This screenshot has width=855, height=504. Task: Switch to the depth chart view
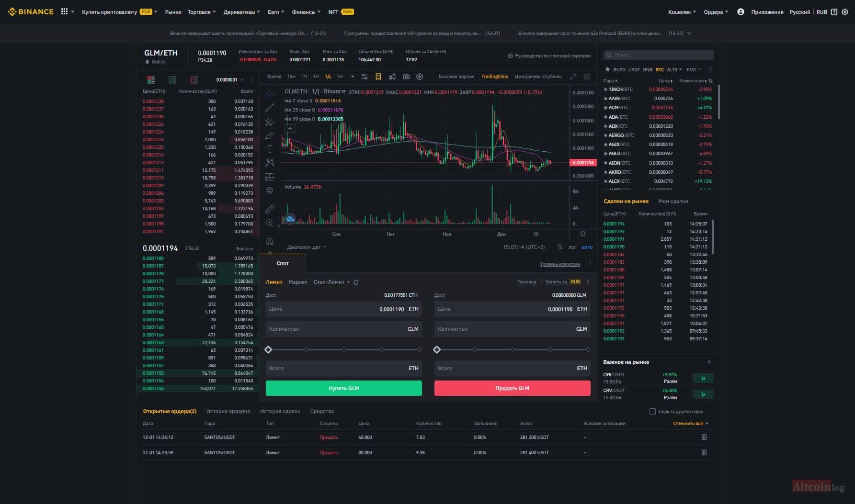(538, 77)
